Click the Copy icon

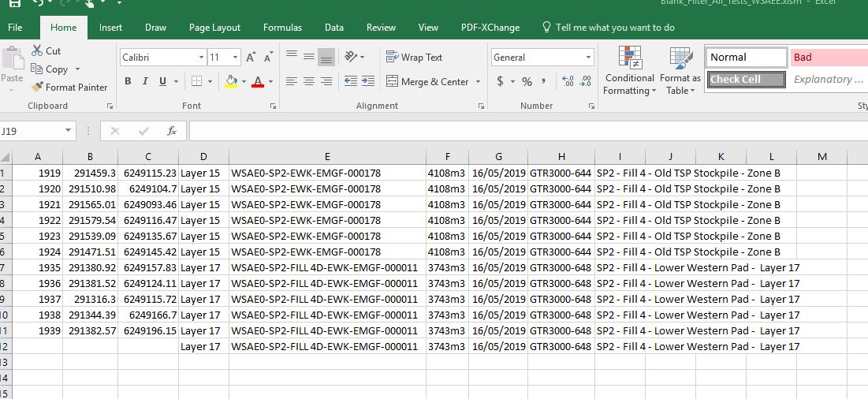click(36, 69)
